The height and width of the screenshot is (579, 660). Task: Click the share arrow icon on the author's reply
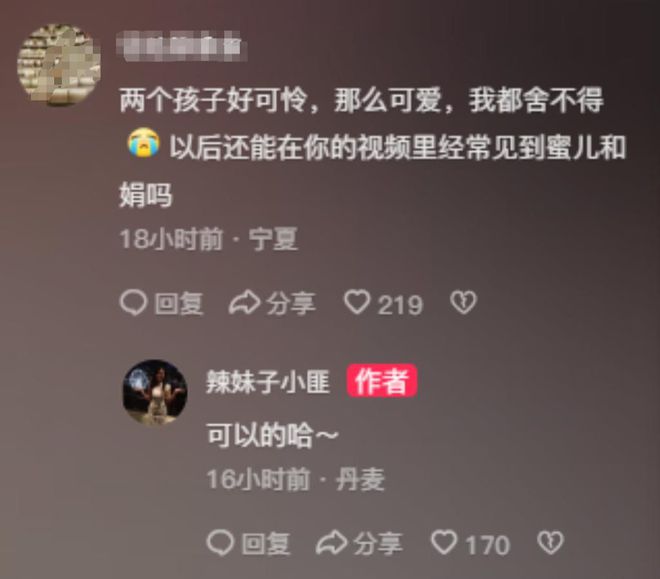[x=331, y=542]
